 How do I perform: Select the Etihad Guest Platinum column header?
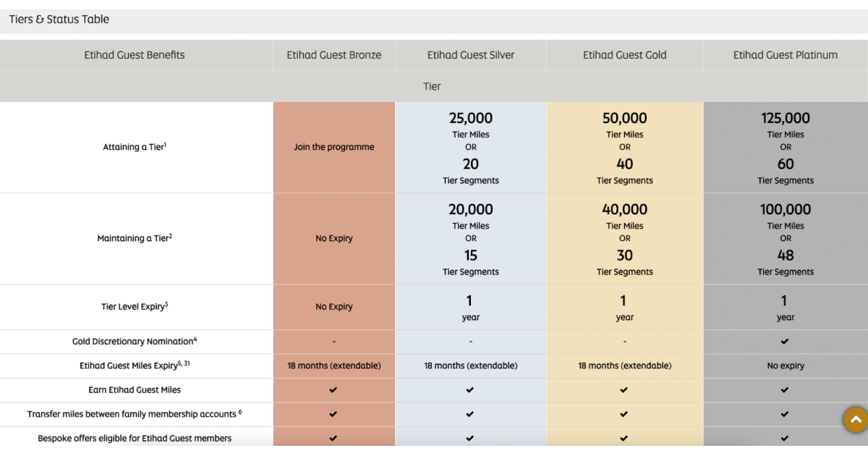[785, 55]
